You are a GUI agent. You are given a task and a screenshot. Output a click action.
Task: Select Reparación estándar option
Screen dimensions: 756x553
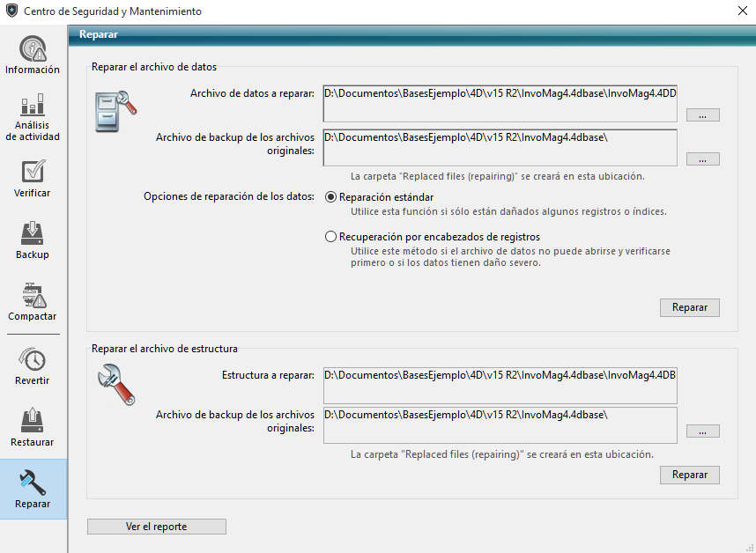click(331, 197)
